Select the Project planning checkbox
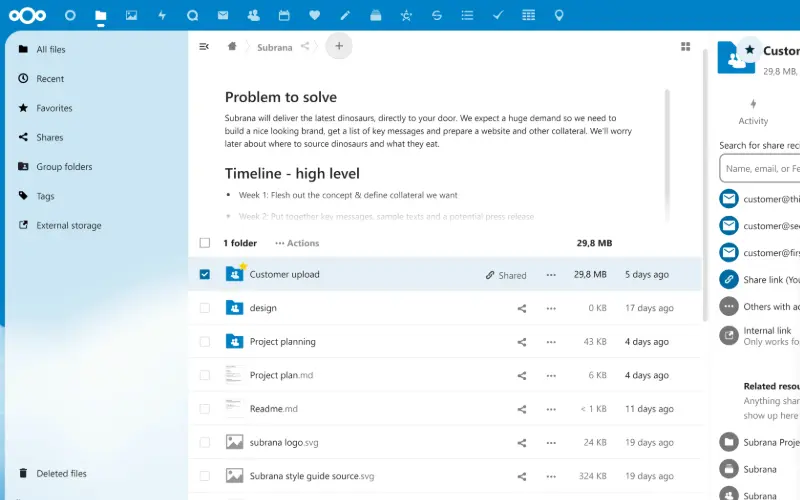Screen dimensions: 800x500 coord(205,342)
